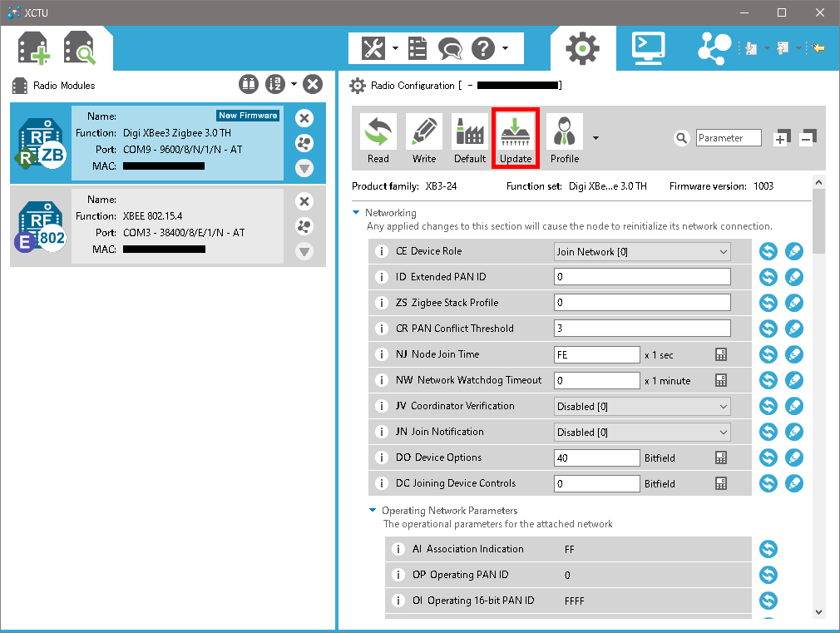Open JV Coordinator Verification dropdown
Viewport: 840px width, 633px height.
pos(642,406)
